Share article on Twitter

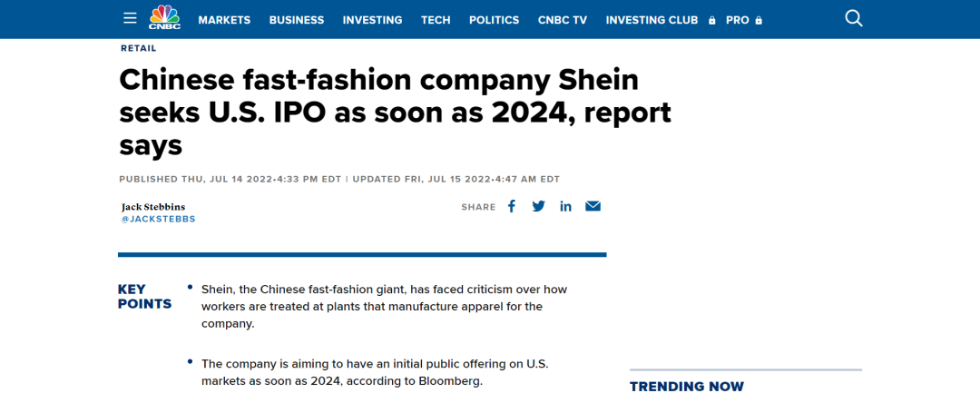coord(539,206)
